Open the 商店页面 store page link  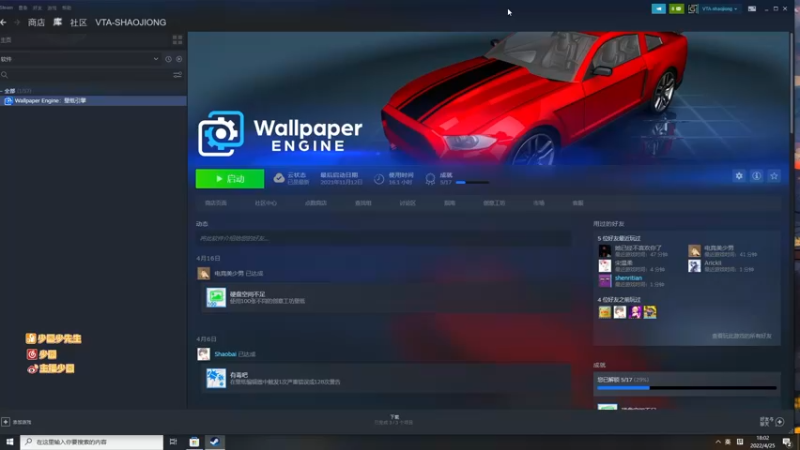pos(216,203)
